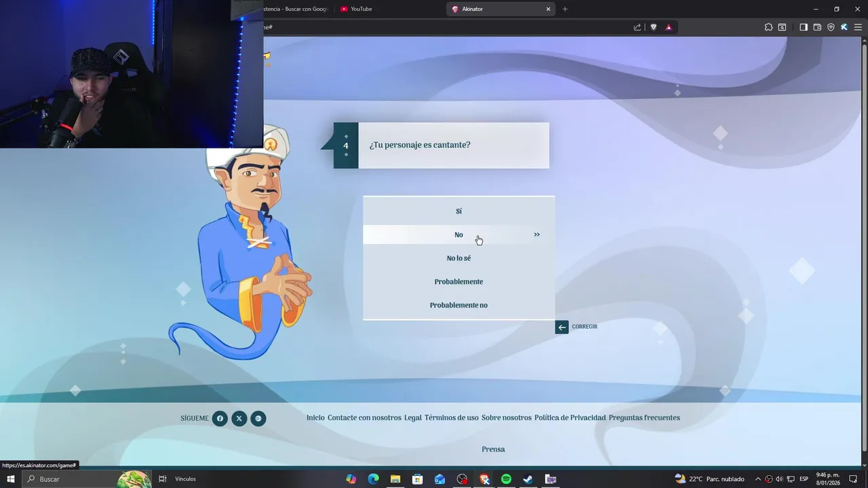Answer "Sí" to the singer question

click(x=458, y=211)
